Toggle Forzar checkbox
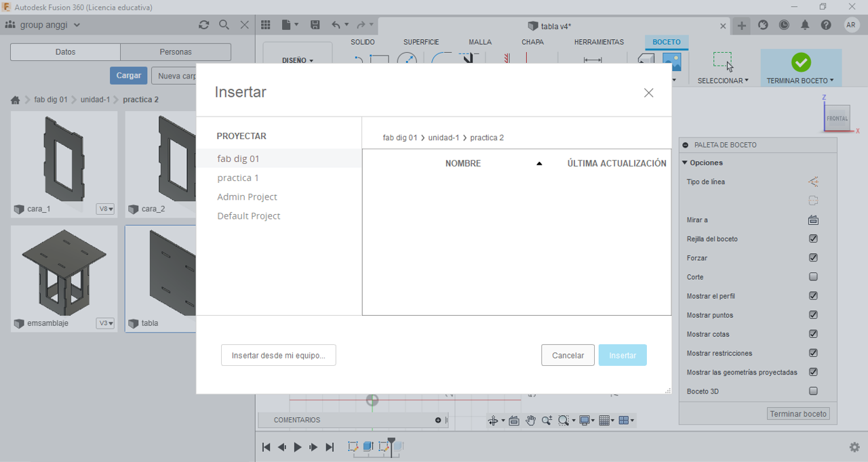 [813, 258]
